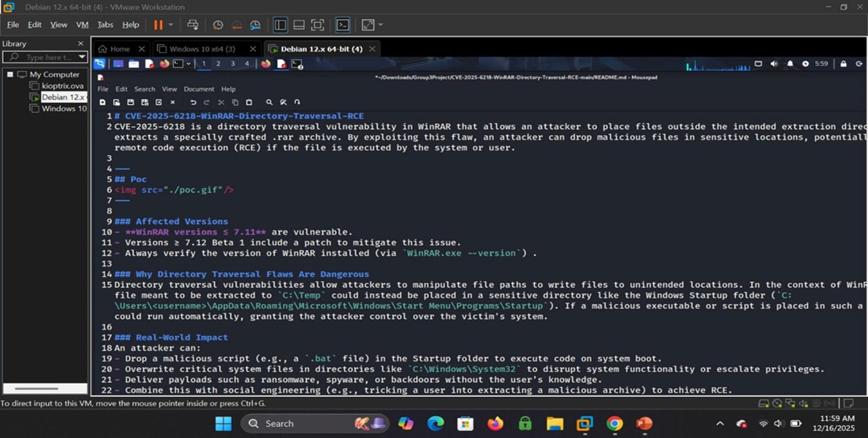Click the Mousepad save document icon

click(x=130, y=102)
